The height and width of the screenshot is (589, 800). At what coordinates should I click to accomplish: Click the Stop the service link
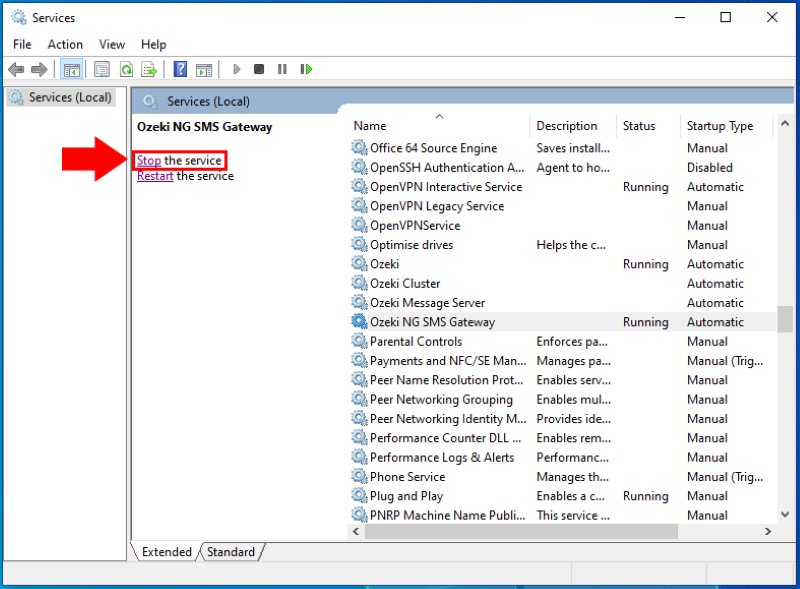(149, 160)
